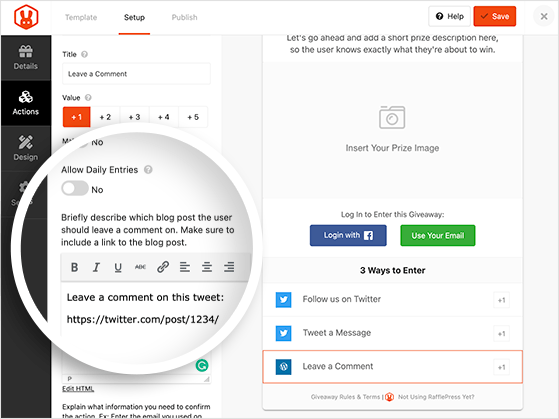Click the Bold formatting icon
The height and width of the screenshot is (419, 559).
pos(74,267)
